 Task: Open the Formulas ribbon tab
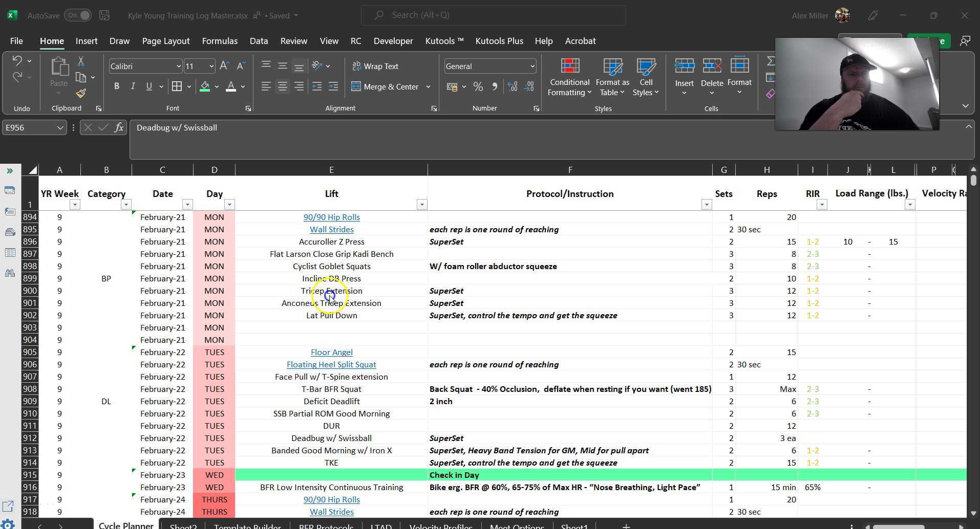pyautogui.click(x=220, y=41)
